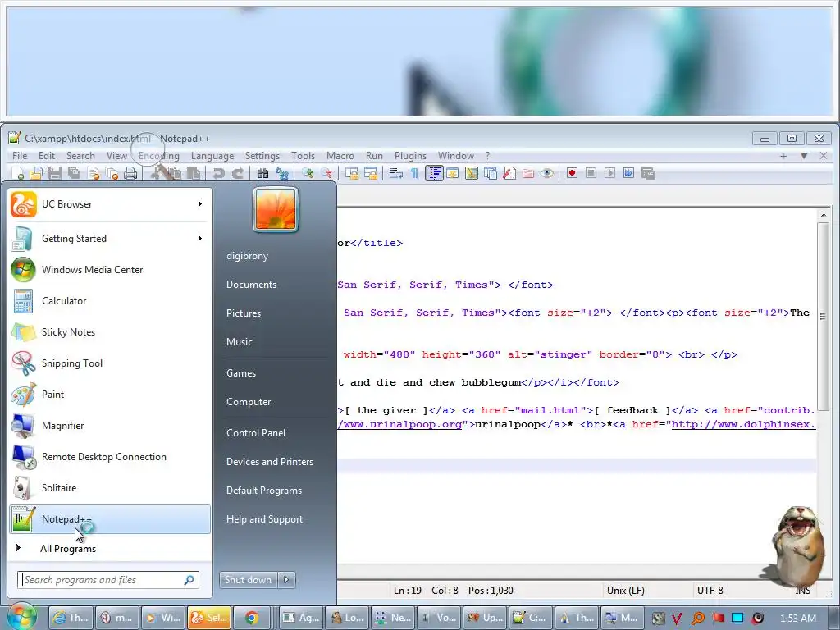Expand UC Browser submenu arrow
Viewport: 840px width, 630px height.
click(x=200, y=204)
